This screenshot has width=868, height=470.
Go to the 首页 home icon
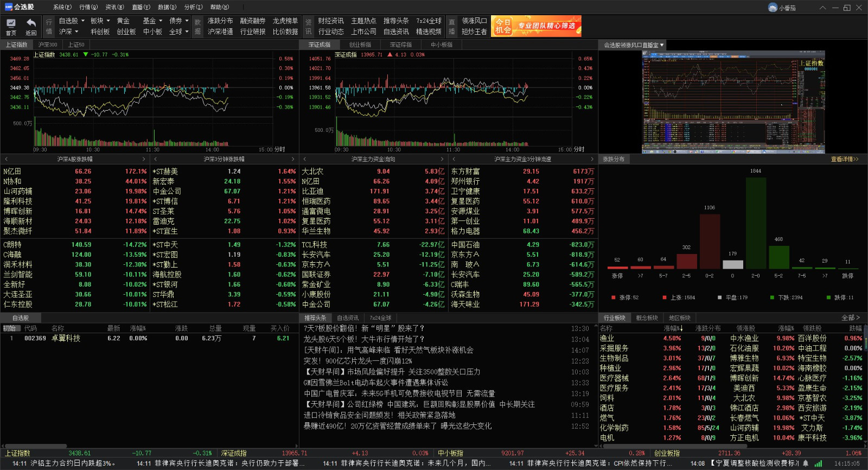(11, 26)
